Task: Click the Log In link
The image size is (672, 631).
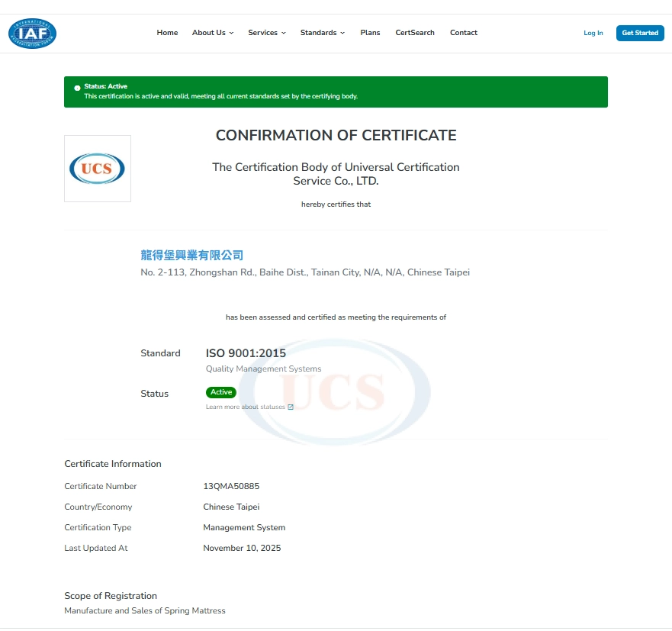Action: pyautogui.click(x=593, y=33)
